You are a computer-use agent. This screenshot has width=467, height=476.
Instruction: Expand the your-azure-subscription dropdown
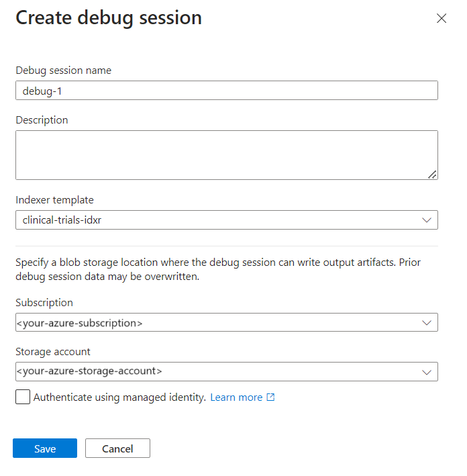click(227, 322)
